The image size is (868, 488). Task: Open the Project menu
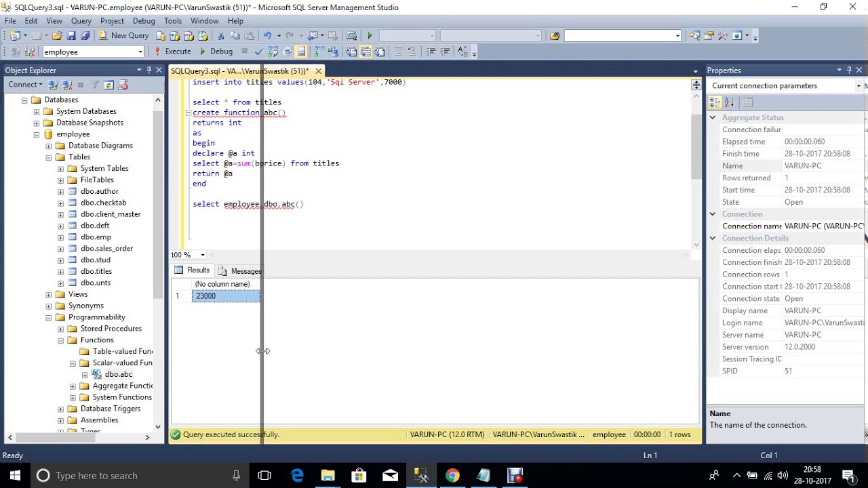(x=113, y=21)
